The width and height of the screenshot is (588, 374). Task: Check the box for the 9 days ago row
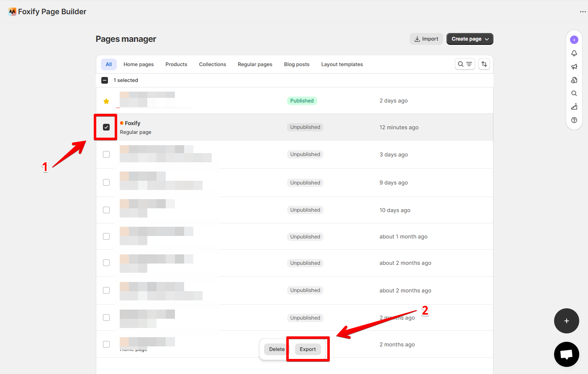(x=106, y=182)
